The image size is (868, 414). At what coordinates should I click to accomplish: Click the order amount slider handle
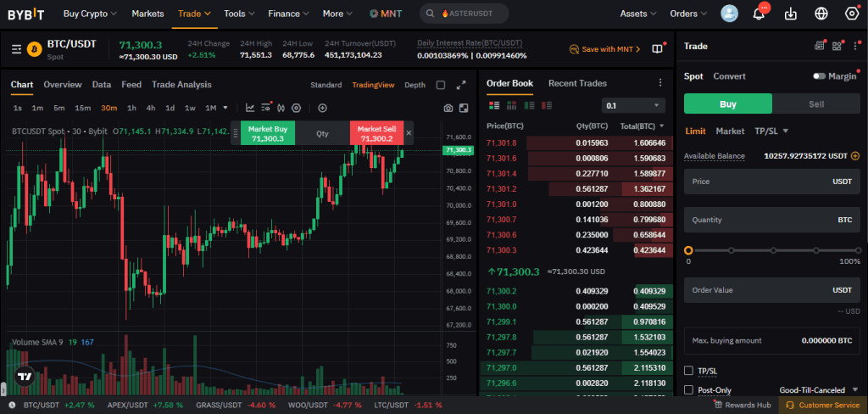click(x=688, y=250)
